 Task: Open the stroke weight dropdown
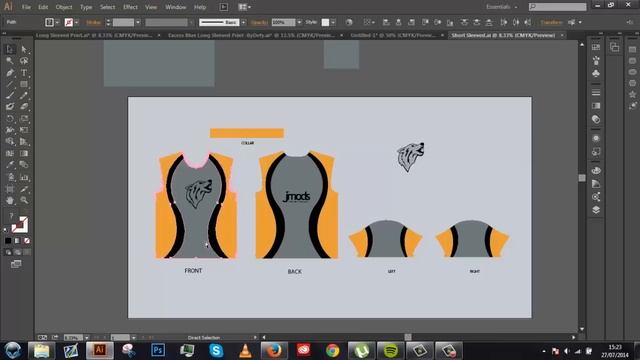point(138,22)
